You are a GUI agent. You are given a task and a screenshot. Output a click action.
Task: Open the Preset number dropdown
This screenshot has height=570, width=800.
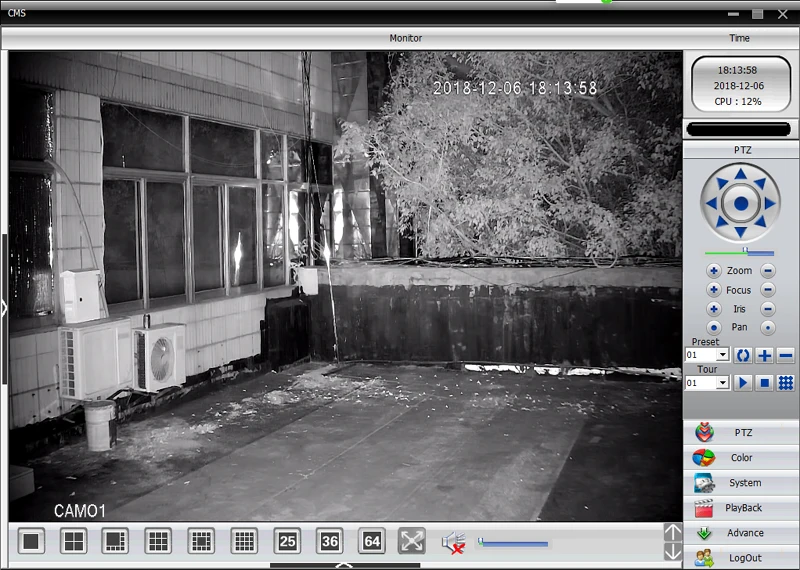coord(722,355)
